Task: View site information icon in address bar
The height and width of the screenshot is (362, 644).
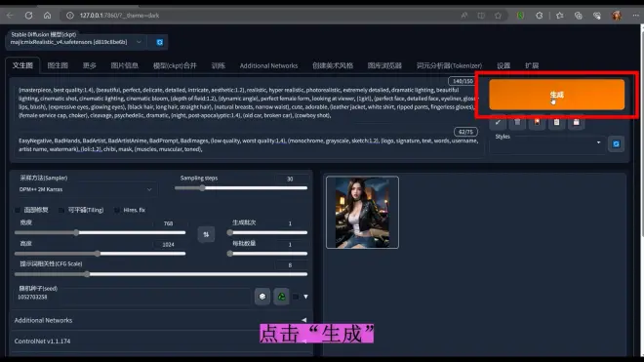Action: pos(70,16)
